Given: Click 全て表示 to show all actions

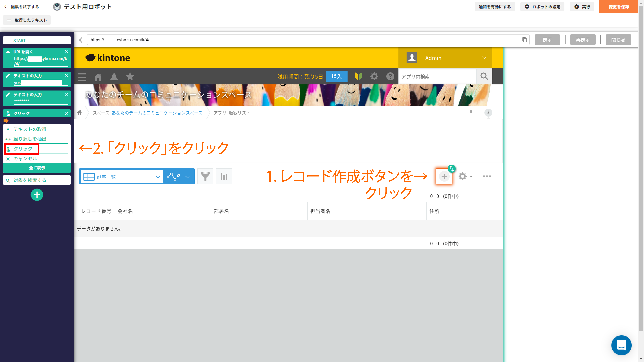Looking at the screenshot, I should (37, 168).
